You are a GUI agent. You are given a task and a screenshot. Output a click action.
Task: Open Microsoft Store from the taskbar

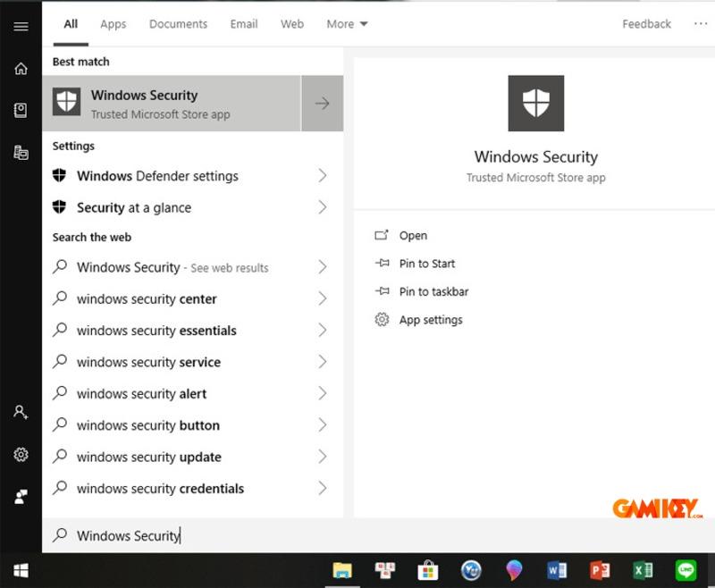click(428, 569)
